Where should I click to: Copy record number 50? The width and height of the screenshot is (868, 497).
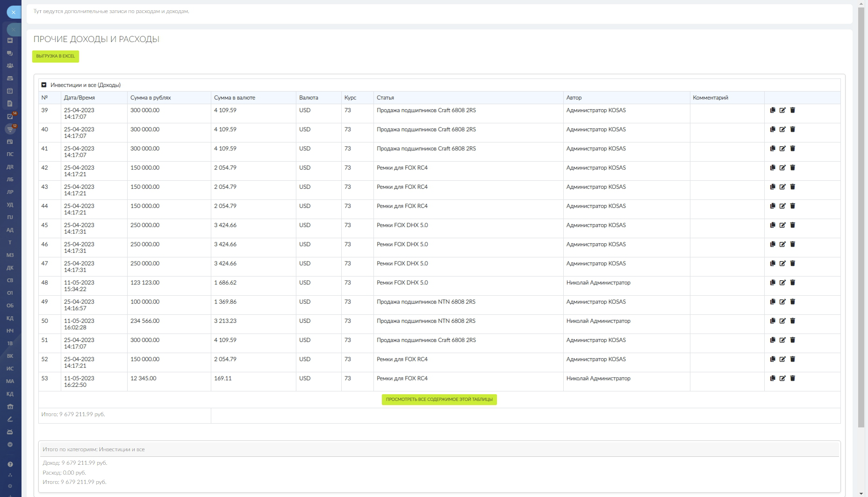pyautogui.click(x=772, y=321)
